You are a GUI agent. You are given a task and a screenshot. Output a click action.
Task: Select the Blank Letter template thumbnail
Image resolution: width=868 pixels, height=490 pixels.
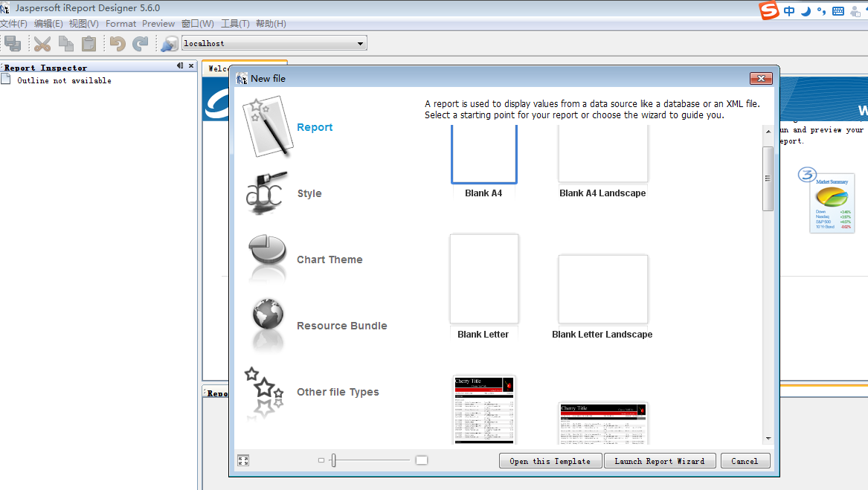click(483, 279)
